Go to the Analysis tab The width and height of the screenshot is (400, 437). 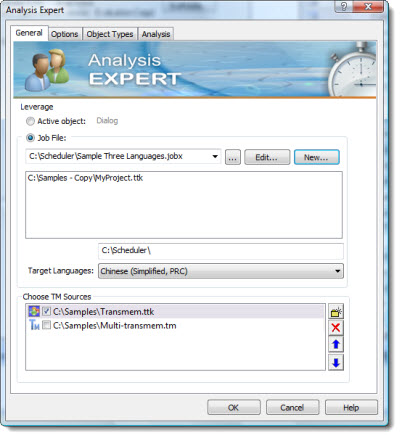point(156,34)
